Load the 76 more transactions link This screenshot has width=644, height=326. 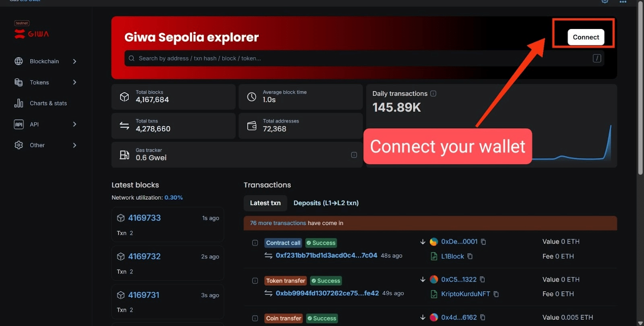pos(278,223)
